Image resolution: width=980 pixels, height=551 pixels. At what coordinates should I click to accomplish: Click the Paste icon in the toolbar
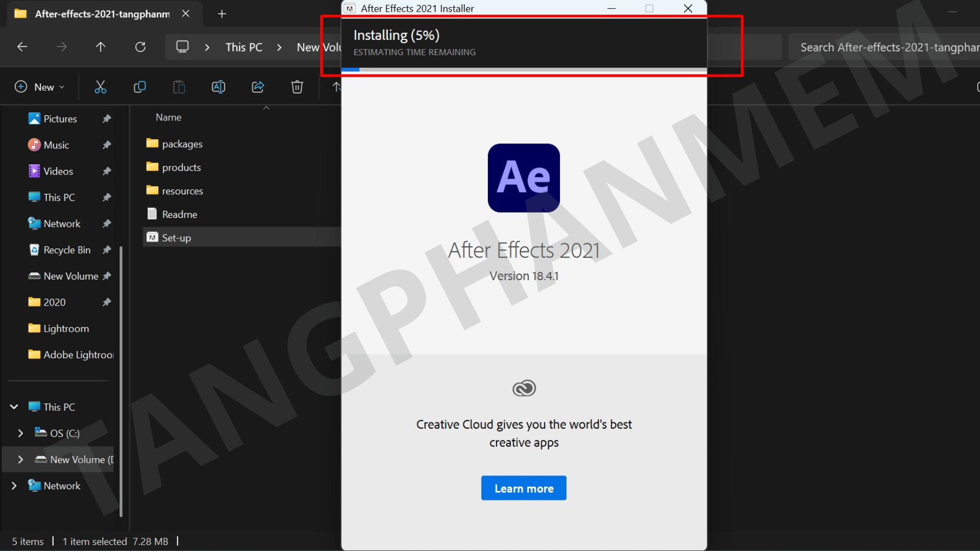(179, 87)
